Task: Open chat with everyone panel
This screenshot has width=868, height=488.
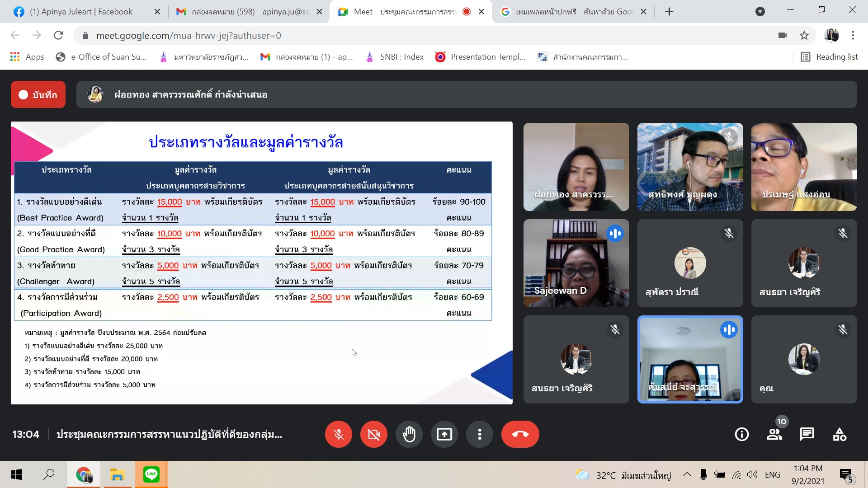Action: pos(807,434)
